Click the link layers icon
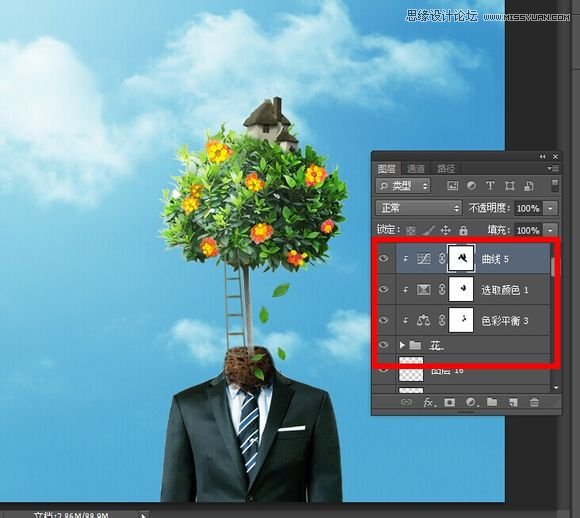 (x=406, y=402)
